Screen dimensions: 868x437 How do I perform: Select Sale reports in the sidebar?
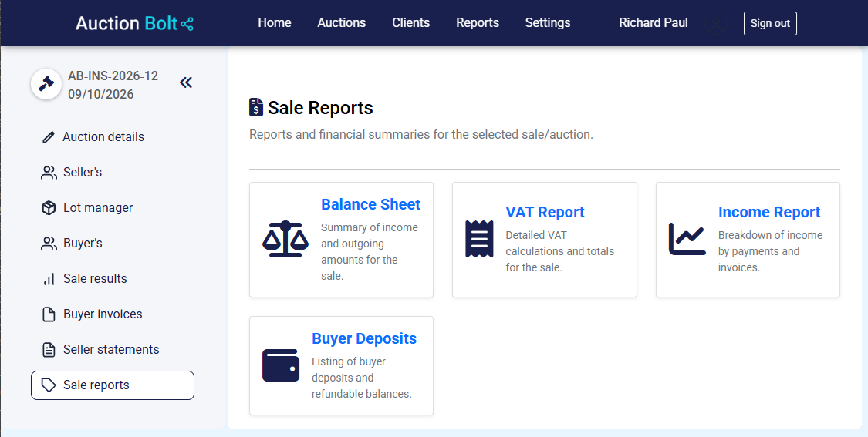pyautogui.click(x=113, y=385)
